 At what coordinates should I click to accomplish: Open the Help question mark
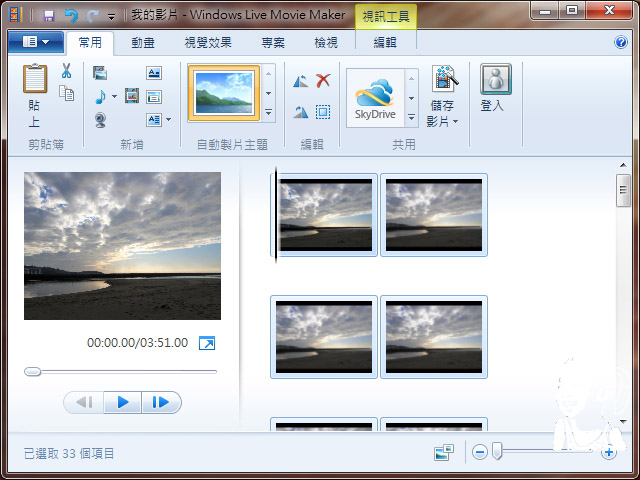pos(621,42)
